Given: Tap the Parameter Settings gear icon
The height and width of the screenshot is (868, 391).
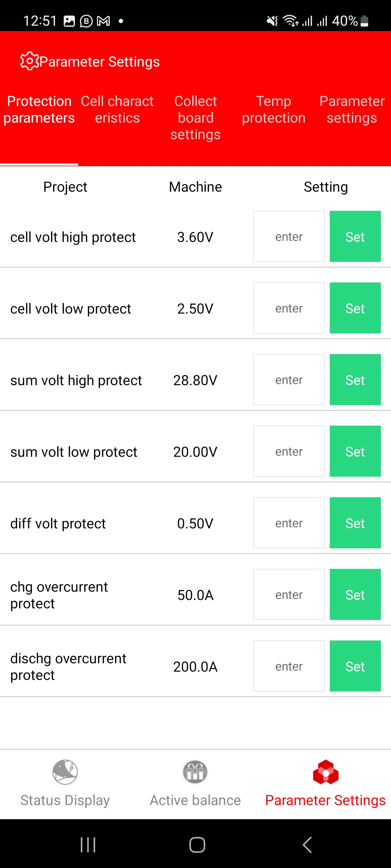Looking at the screenshot, I should pyautogui.click(x=29, y=61).
